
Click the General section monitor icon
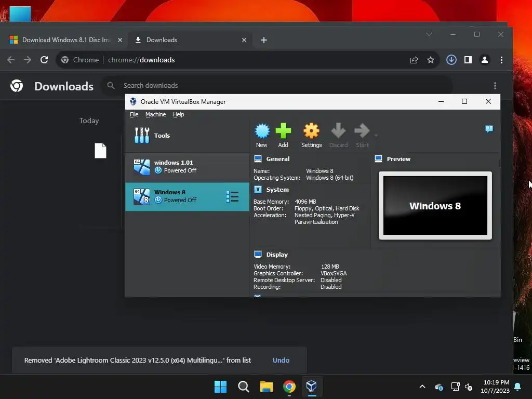(x=258, y=158)
